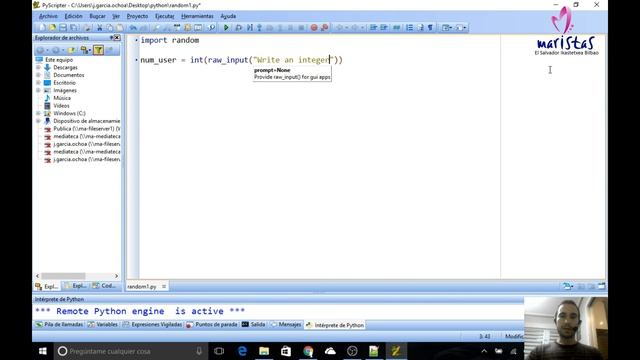Expand the Escritorio tree node

tap(38, 83)
